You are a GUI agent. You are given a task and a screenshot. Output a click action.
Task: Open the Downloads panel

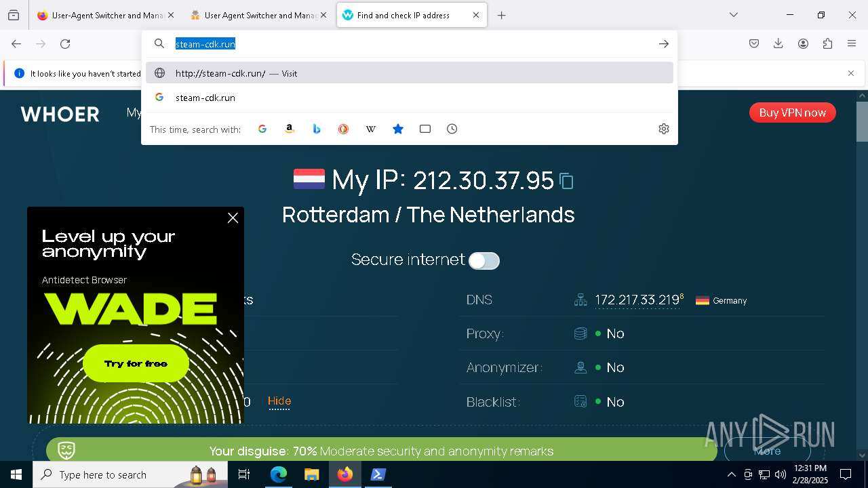[x=778, y=44]
